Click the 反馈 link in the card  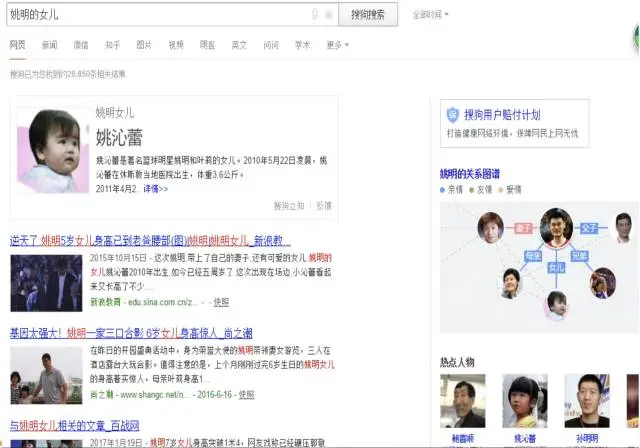coord(324,206)
